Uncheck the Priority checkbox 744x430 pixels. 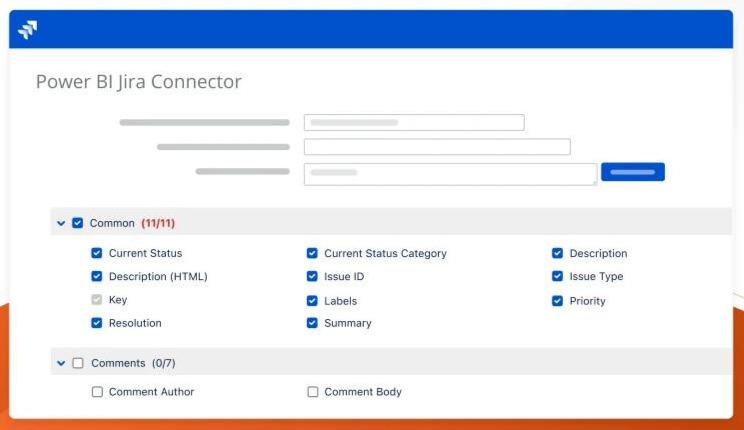(558, 300)
